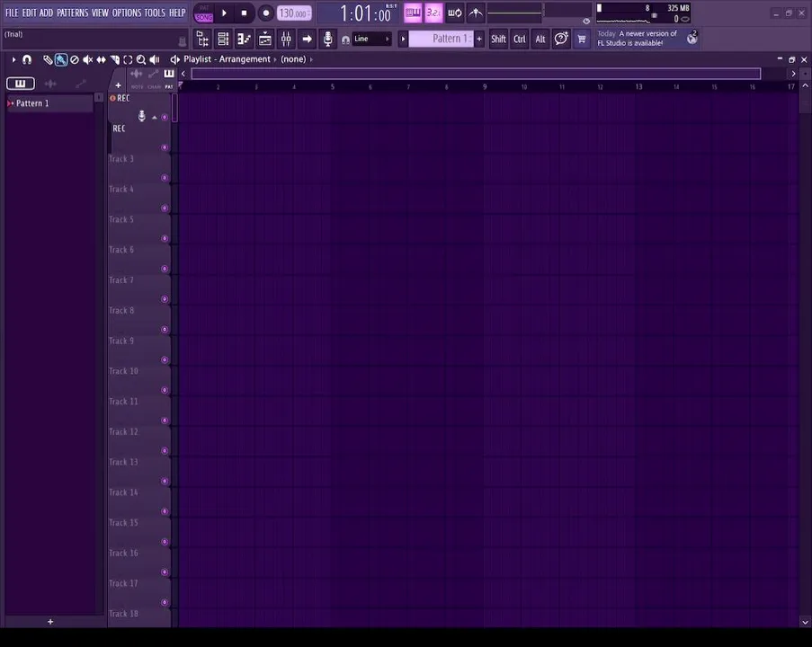The width and height of the screenshot is (812, 647).
Task: Toggle the playlist snap magnet icon
Action: pos(27,59)
